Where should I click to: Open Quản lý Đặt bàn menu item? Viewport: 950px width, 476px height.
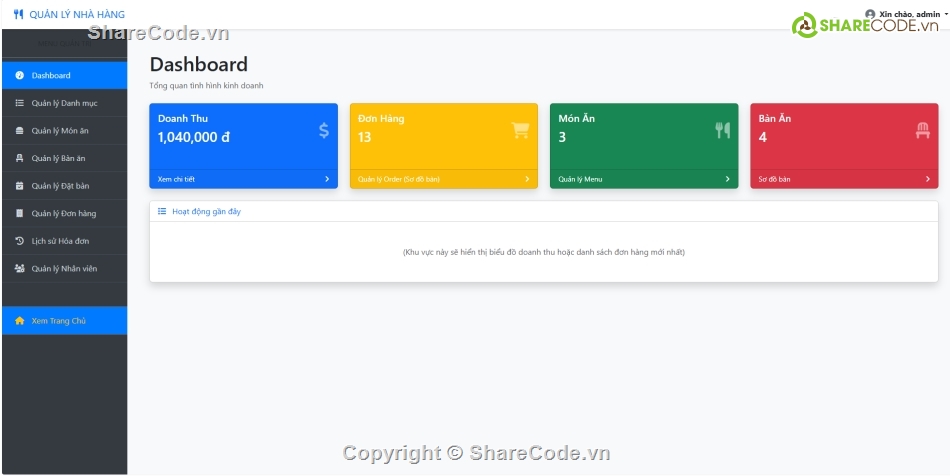64,186
